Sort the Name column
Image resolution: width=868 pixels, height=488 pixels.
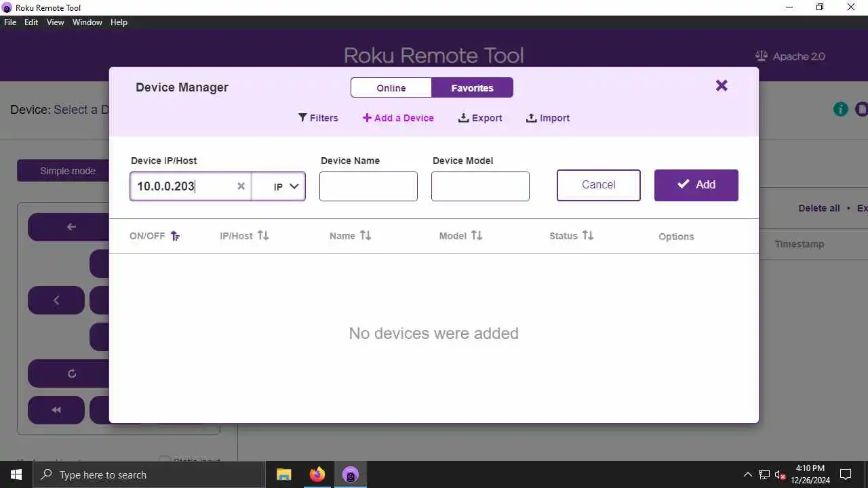point(366,236)
